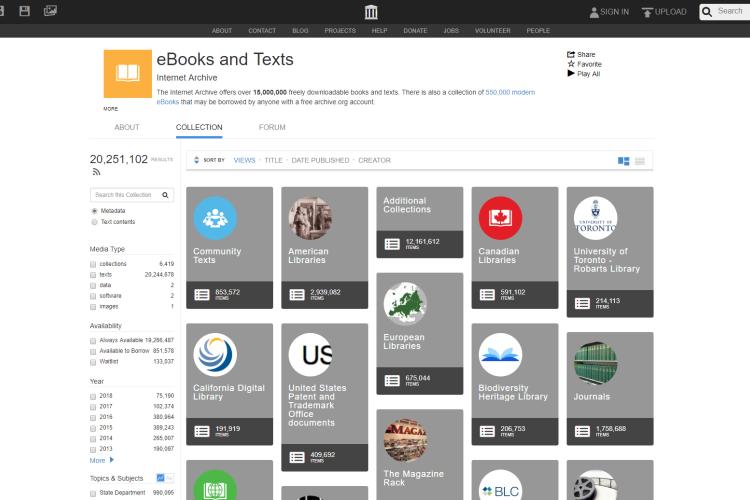Screen dimensions: 750x500
Task: Open the Internet Archive home logo
Action: pyautogui.click(x=371, y=12)
